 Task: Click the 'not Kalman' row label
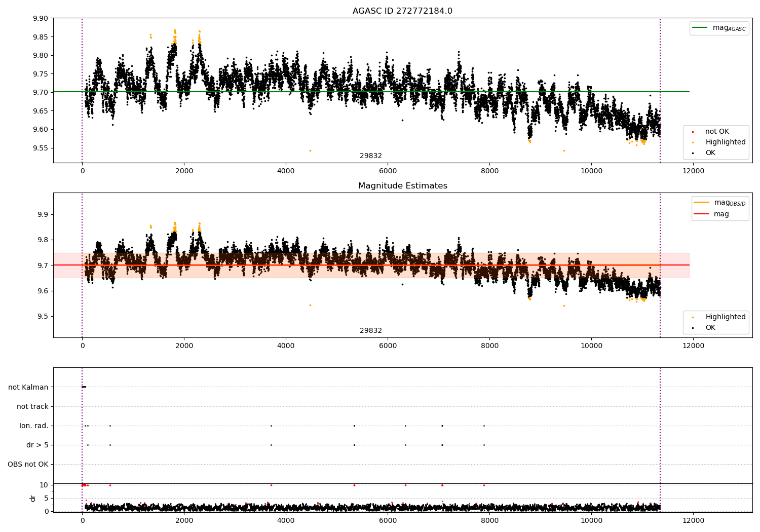(x=28, y=388)
